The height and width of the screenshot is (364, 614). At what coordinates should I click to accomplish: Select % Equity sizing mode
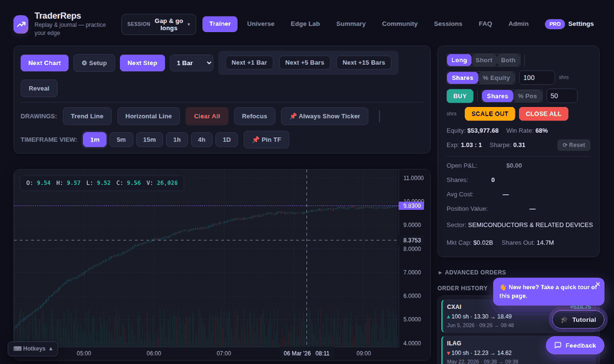[496, 78]
